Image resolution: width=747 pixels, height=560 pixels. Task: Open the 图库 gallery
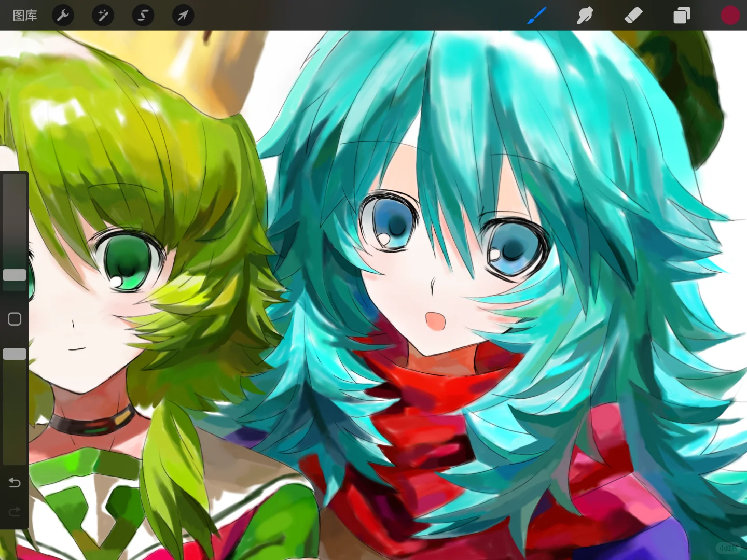[x=25, y=16]
